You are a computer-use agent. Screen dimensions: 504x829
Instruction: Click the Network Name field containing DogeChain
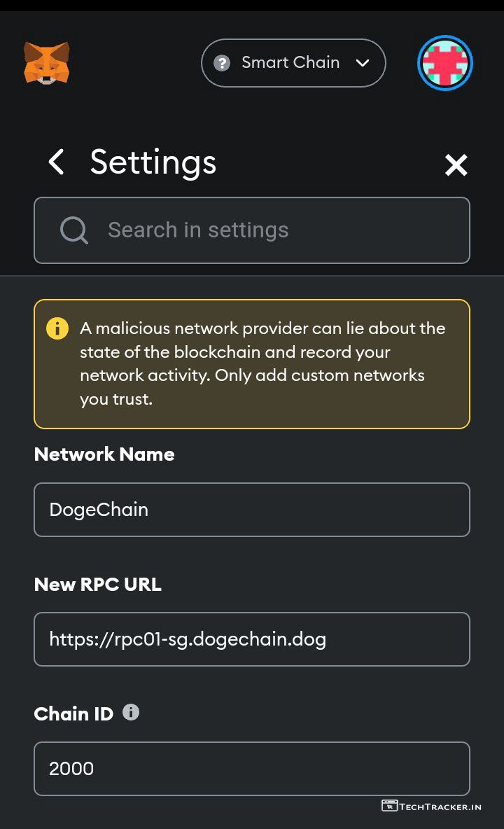pos(251,510)
